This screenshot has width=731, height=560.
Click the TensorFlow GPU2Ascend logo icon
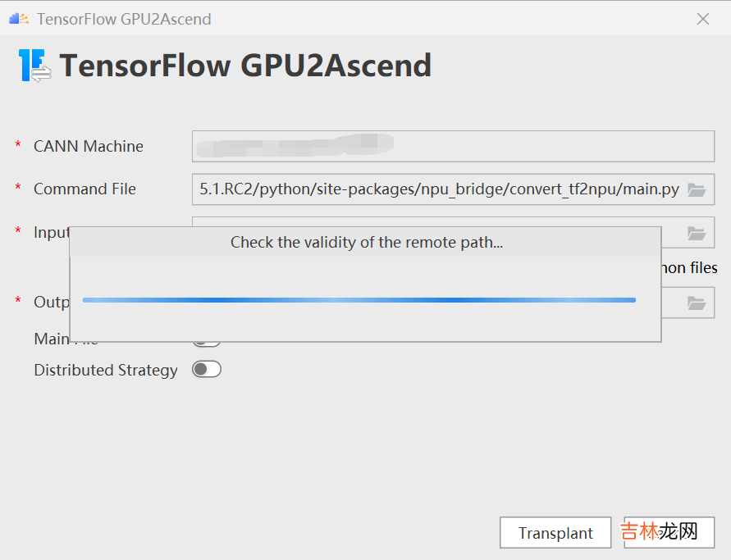tap(34, 65)
